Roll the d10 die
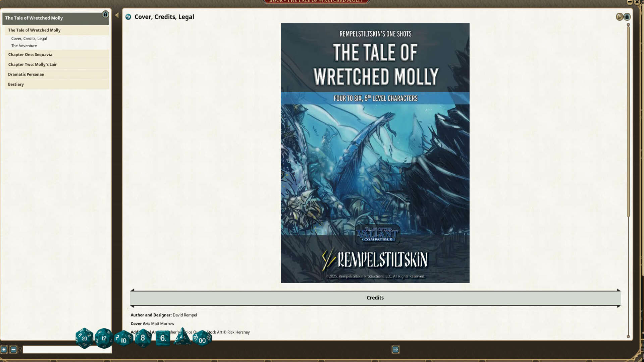644x362 pixels. 123,339
